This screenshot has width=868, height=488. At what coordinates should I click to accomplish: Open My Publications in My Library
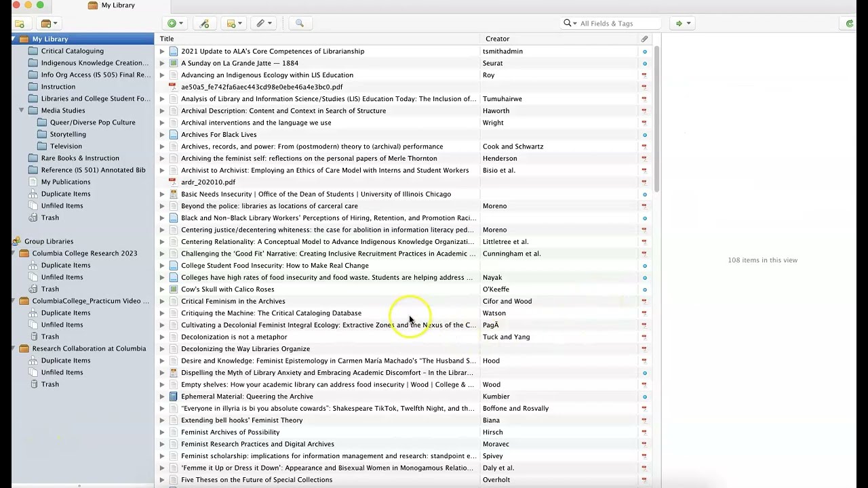click(65, 182)
